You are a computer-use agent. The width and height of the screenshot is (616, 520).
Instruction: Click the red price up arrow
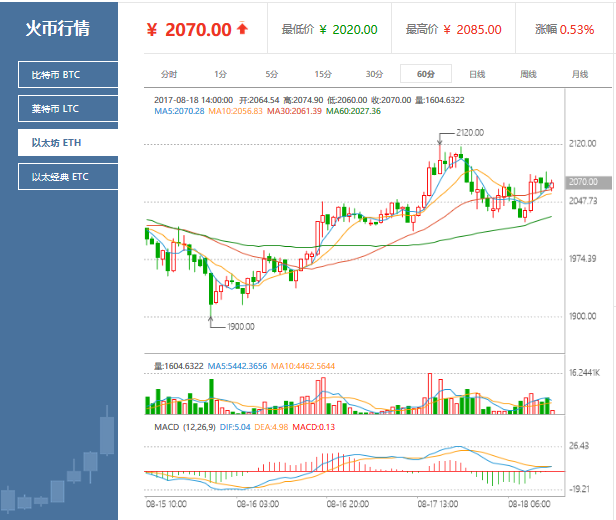click(x=242, y=29)
